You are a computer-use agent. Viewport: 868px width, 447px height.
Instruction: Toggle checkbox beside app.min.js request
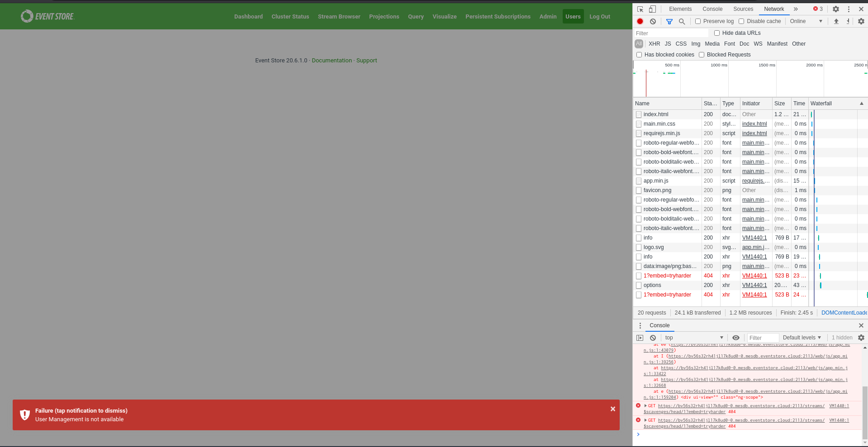(x=639, y=181)
